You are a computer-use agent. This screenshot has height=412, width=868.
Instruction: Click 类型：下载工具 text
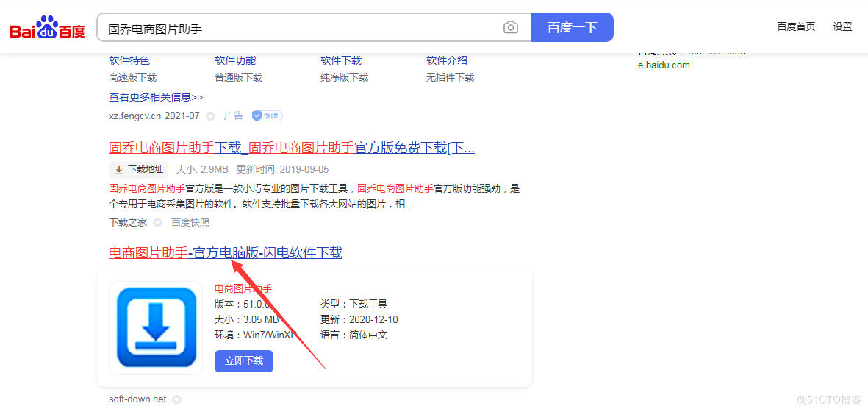pyautogui.click(x=354, y=304)
